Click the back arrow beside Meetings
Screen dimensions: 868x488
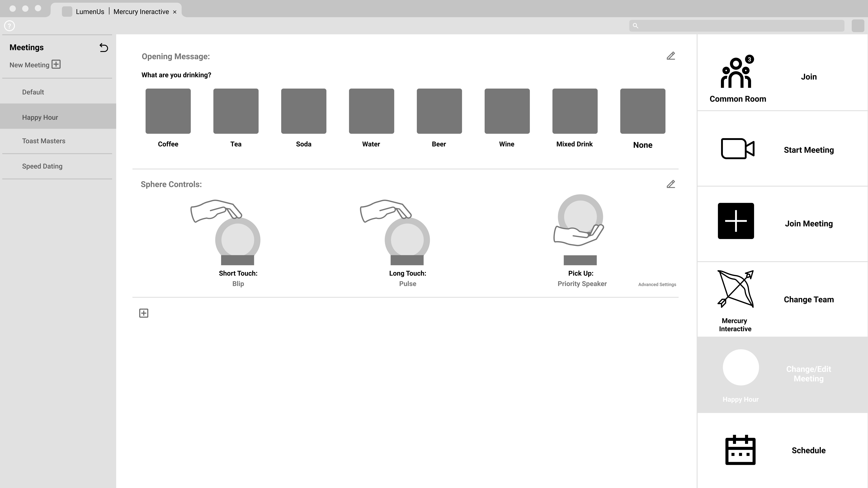103,47
